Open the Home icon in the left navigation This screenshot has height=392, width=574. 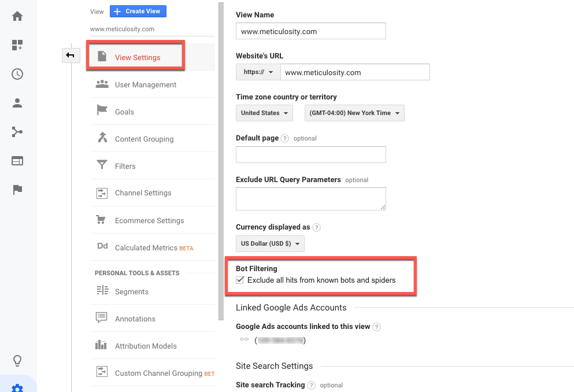[17, 16]
